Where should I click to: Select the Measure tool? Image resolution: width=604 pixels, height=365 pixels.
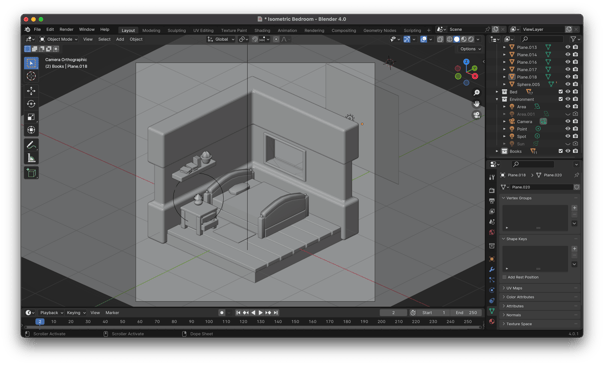[x=31, y=158]
